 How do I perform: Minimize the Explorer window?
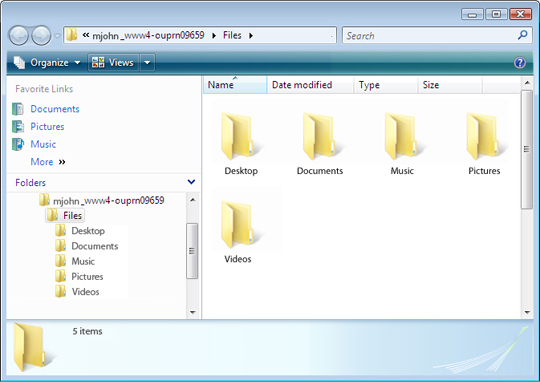click(472, 14)
